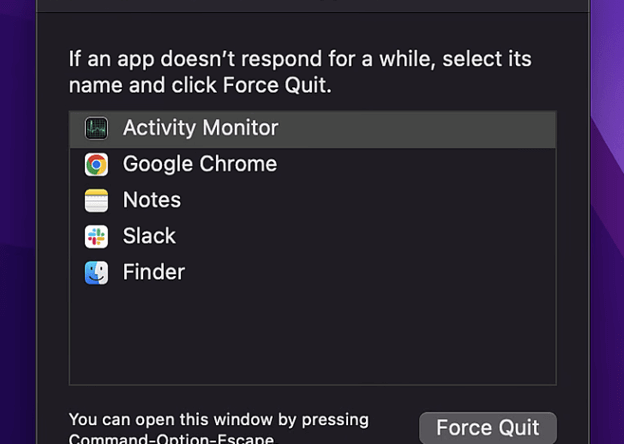Click the Slack app icon
This screenshot has height=444, width=624.
pyautogui.click(x=96, y=236)
